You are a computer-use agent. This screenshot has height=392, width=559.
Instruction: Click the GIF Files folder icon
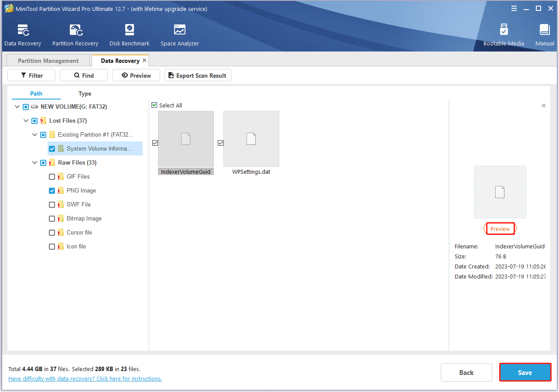click(x=61, y=176)
